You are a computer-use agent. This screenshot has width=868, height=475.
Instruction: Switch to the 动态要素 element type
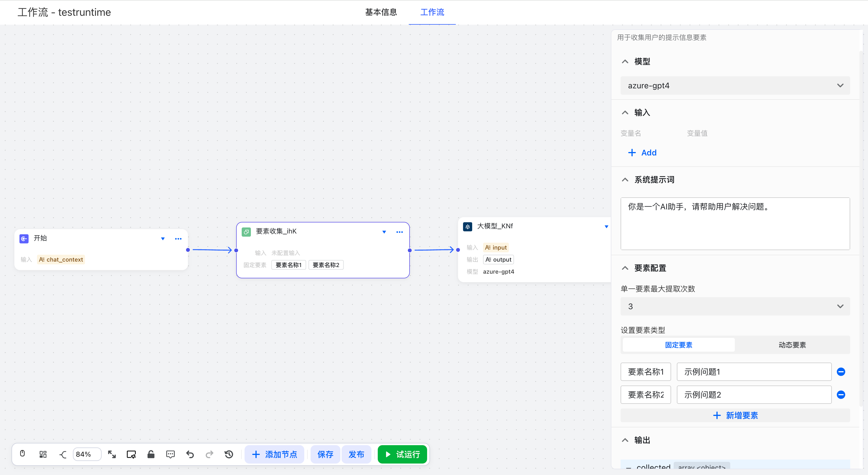pos(792,345)
